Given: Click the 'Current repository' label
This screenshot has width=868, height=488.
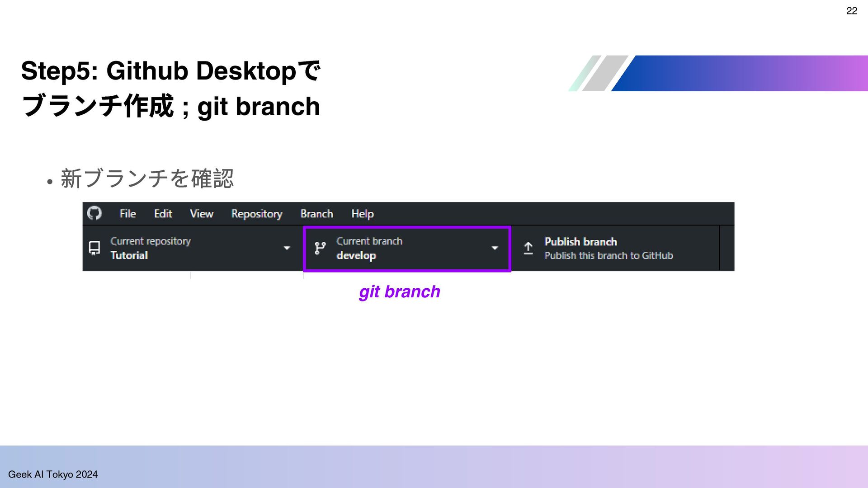Looking at the screenshot, I should (151, 241).
